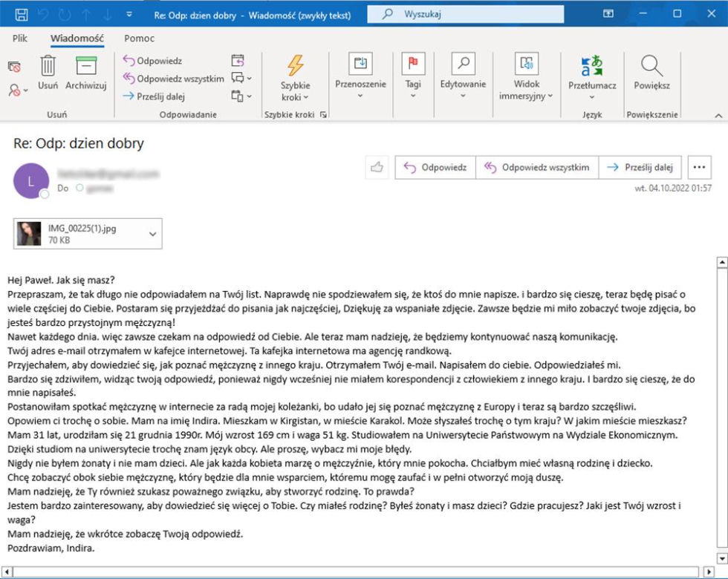Click the '70 KB' attachment size text
728x579 pixels.
coord(59,240)
